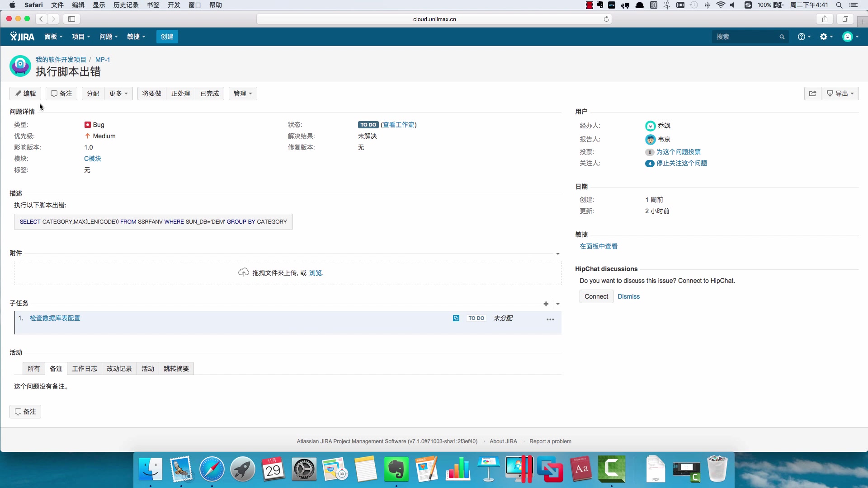Open the 书签 menu bar item
Image resolution: width=868 pixels, height=488 pixels.
click(x=153, y=5)
